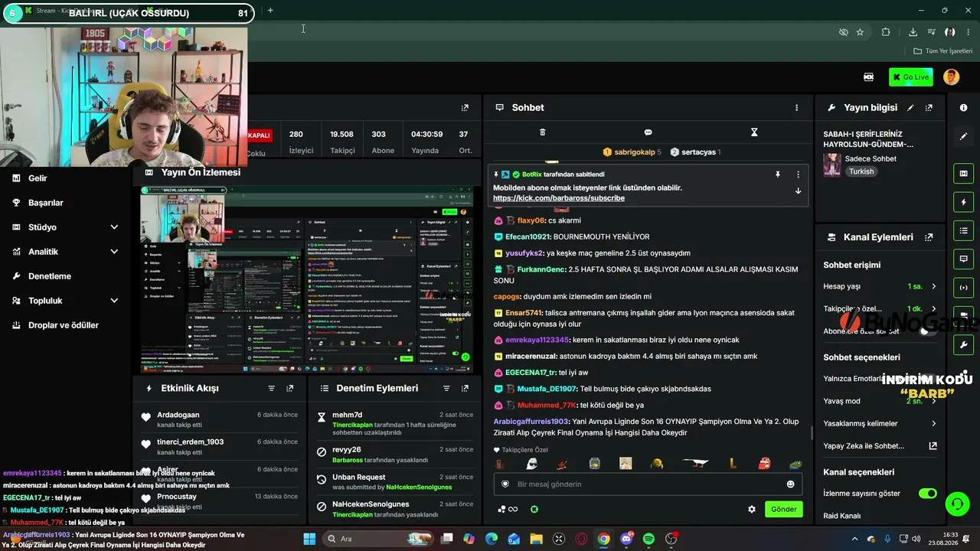The width and height of the screenshot is (980, 551).
Task: Open a new browser tab
Action: coord(270,11)
